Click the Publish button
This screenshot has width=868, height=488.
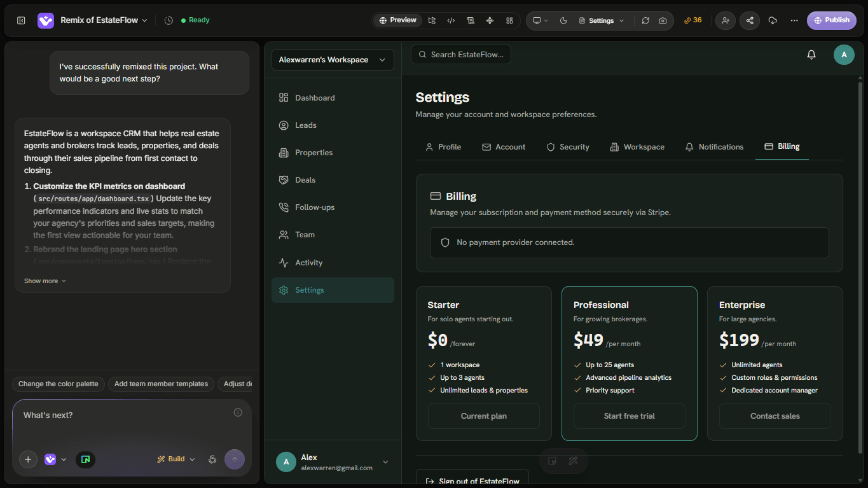click(832, 20)
